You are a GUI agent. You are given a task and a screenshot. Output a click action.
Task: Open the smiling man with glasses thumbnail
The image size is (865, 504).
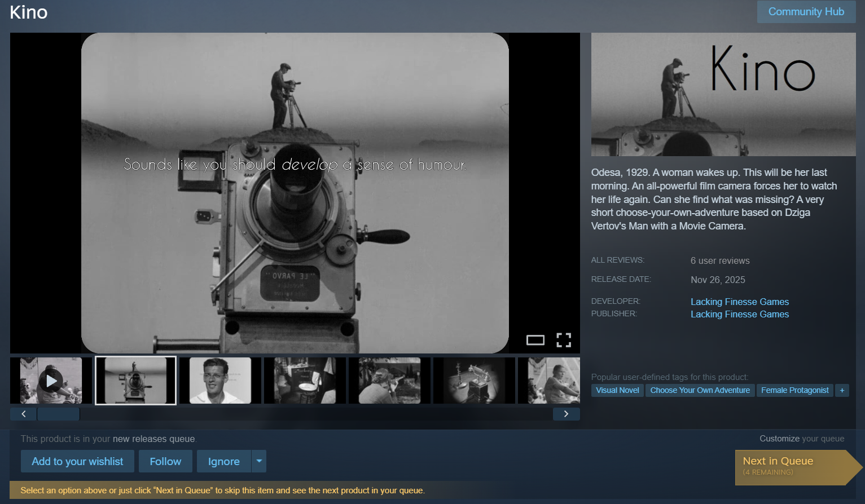pos(220,381)
